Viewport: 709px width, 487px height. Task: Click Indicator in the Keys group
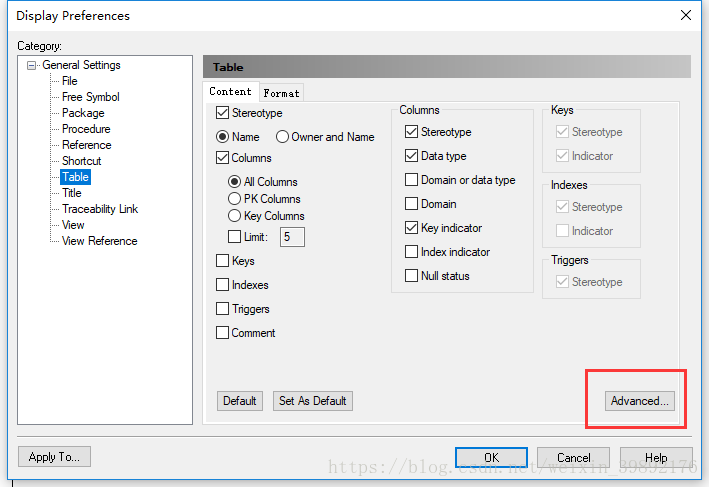click(x=562, y=156)
